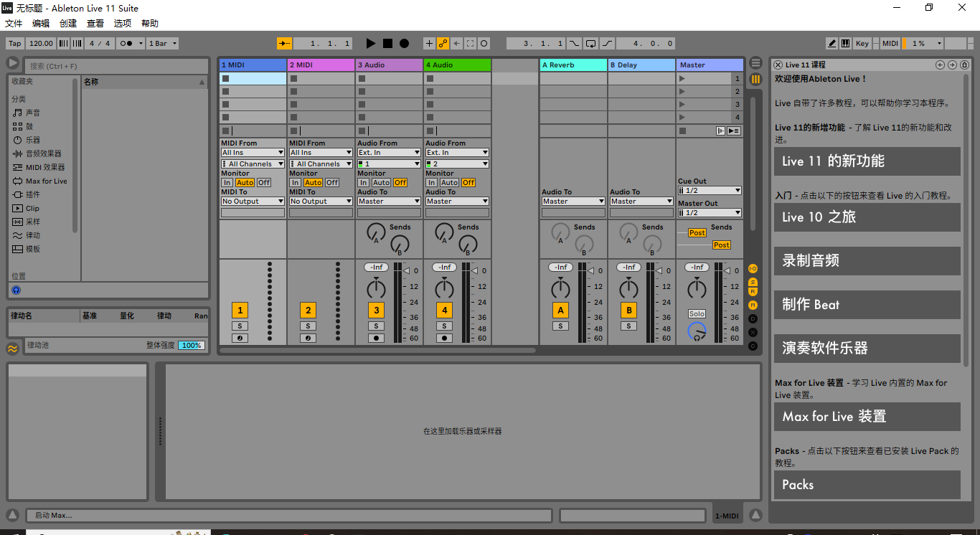Open track 3 Audio From Ext. In dropdown

(389, 153)
